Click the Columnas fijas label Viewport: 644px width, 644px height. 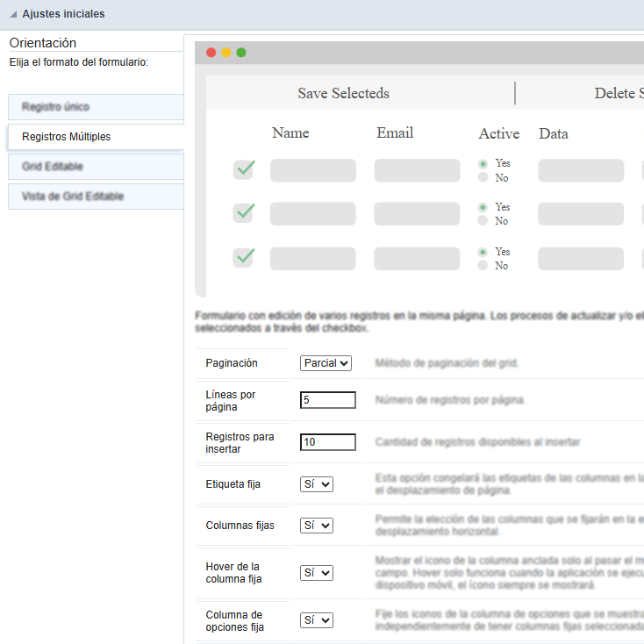tap(240, 526)
